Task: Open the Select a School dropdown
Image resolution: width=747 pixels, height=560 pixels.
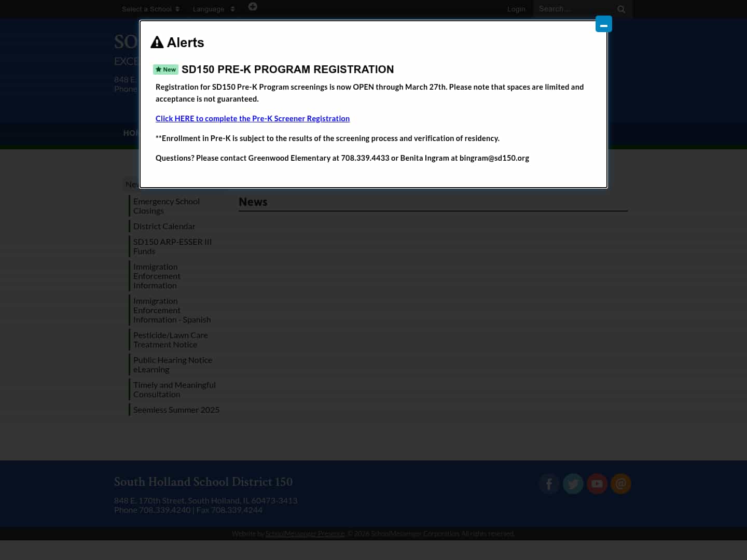Action: coord(151,9)
